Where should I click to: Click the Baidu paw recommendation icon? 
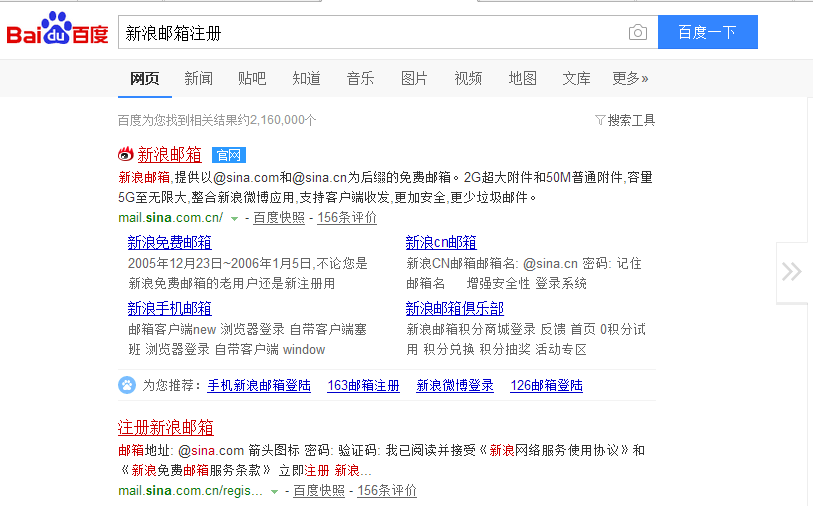(x=127, y=385)
